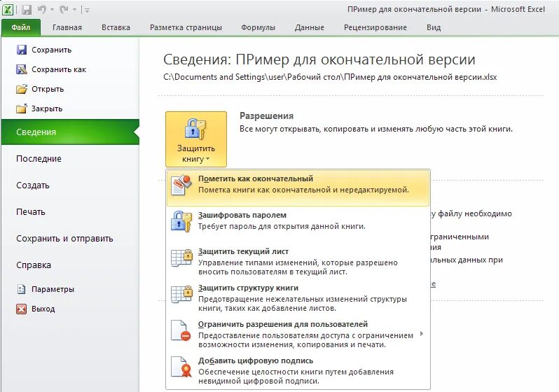Click the file path text below the heading
Screen dimensions: 559x392
[x=330, y=77]
